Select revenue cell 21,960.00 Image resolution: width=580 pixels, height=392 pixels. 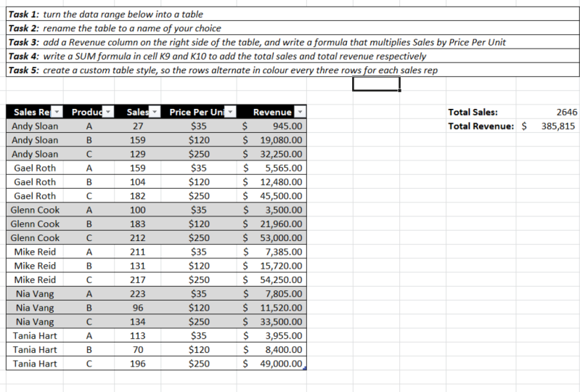(271, 224)
